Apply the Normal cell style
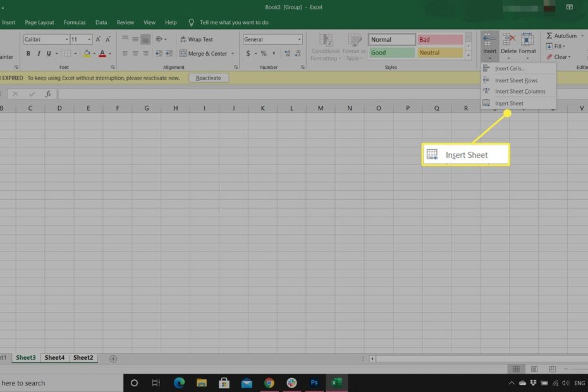The width and height of the screenshot is (588, 392). point(392,39)
